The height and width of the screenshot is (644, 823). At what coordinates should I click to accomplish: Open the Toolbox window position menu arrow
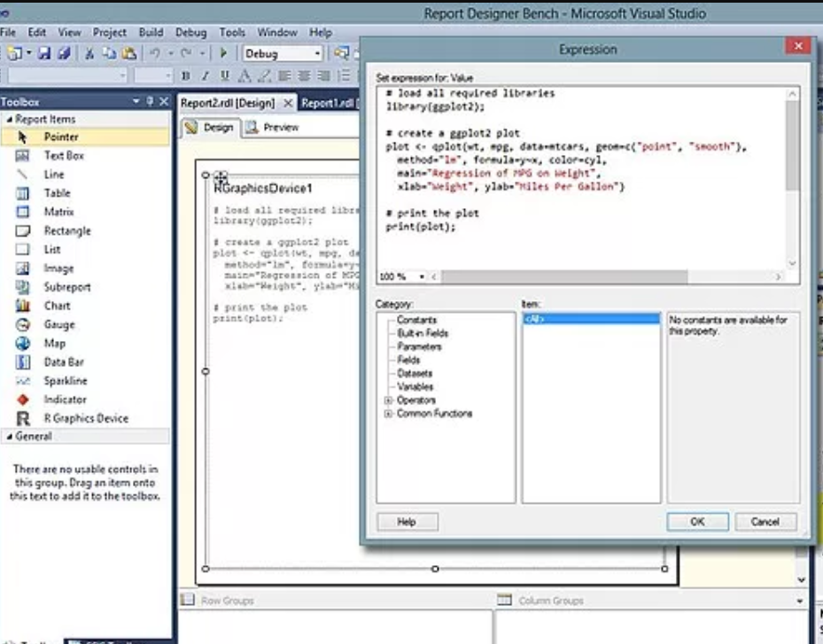click(x=136, y=101)
